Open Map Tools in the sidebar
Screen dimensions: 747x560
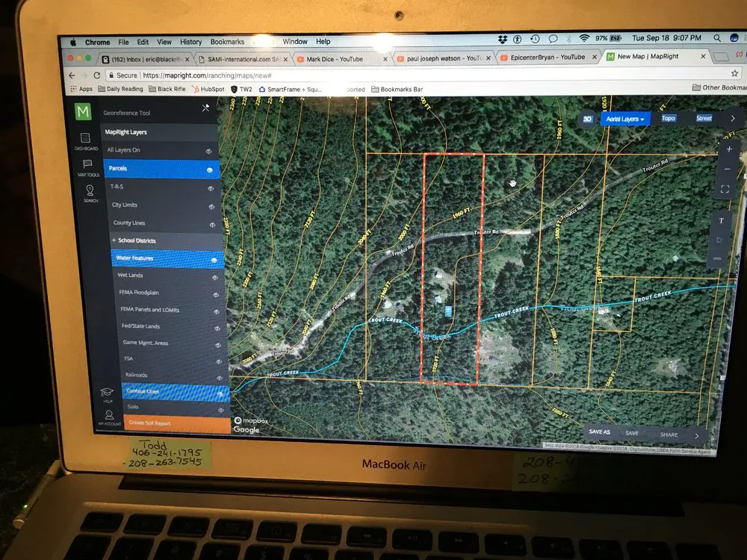coord(88,167)
